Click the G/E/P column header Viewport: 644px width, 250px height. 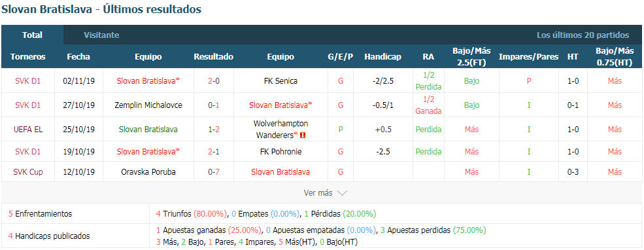tap(341, 57)
